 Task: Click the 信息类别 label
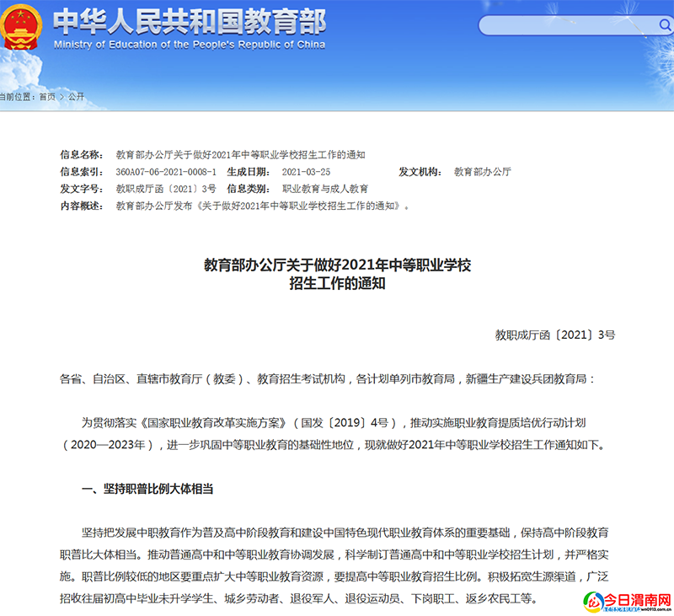click(249, 189)
